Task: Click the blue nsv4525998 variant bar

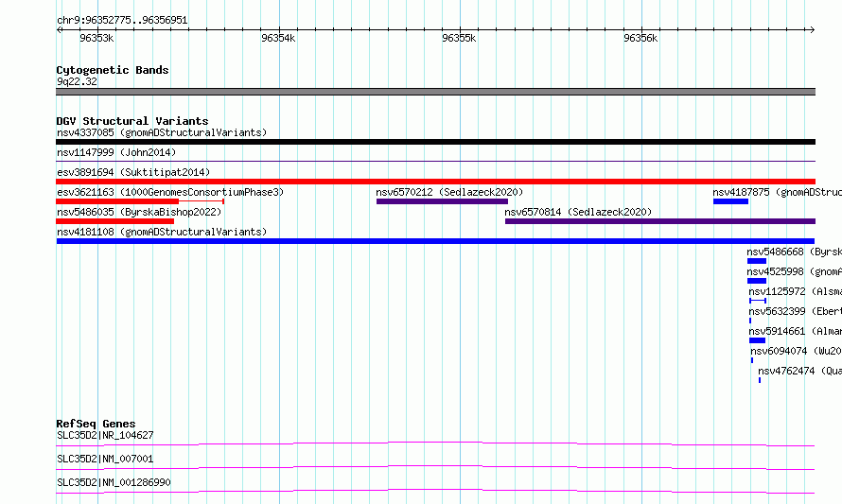Action: pos(757,281)
